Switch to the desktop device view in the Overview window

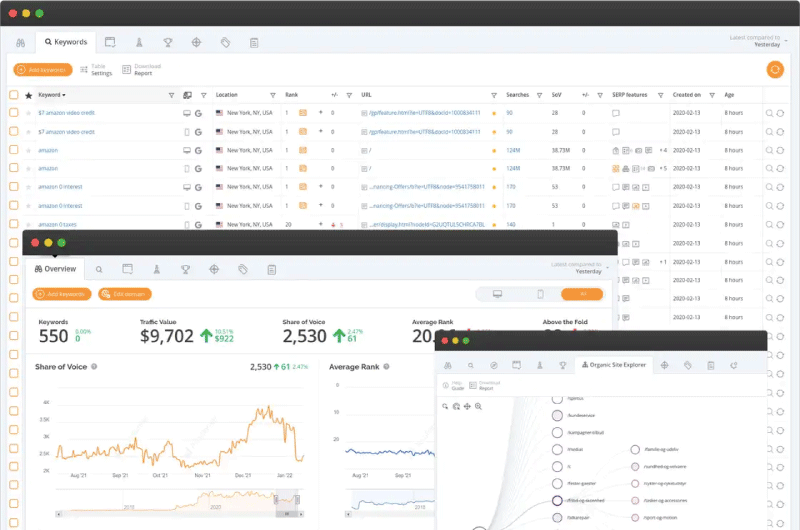click(497, 294)
